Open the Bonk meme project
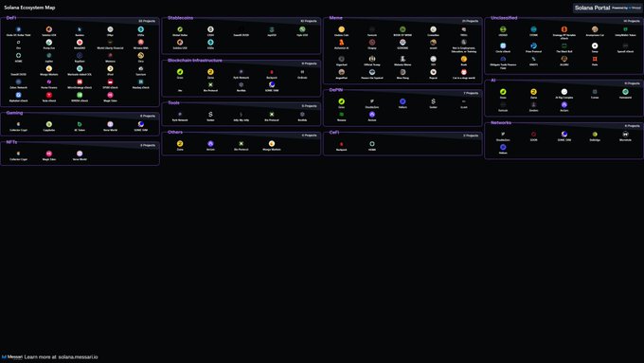644x363 pixels. tap(464, 59)
